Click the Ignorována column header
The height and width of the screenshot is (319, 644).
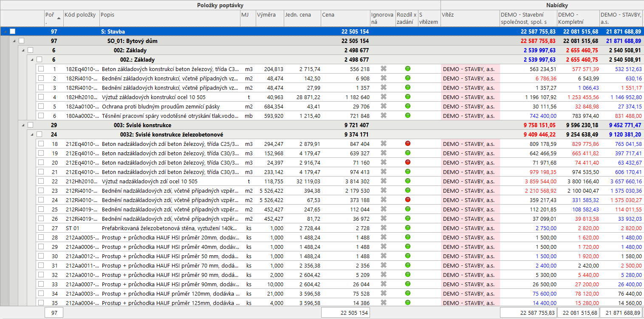[382, 18]
